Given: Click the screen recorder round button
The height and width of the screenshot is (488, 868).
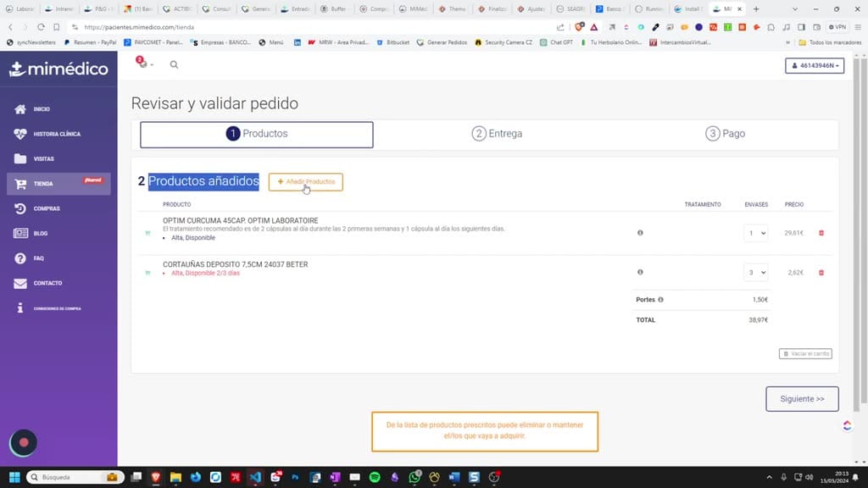Looking at the screenshot, I should coord(23,442).
